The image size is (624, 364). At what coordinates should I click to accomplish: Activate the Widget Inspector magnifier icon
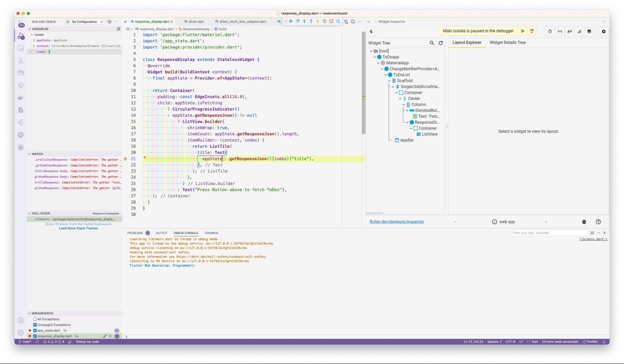tap(338, 21)
